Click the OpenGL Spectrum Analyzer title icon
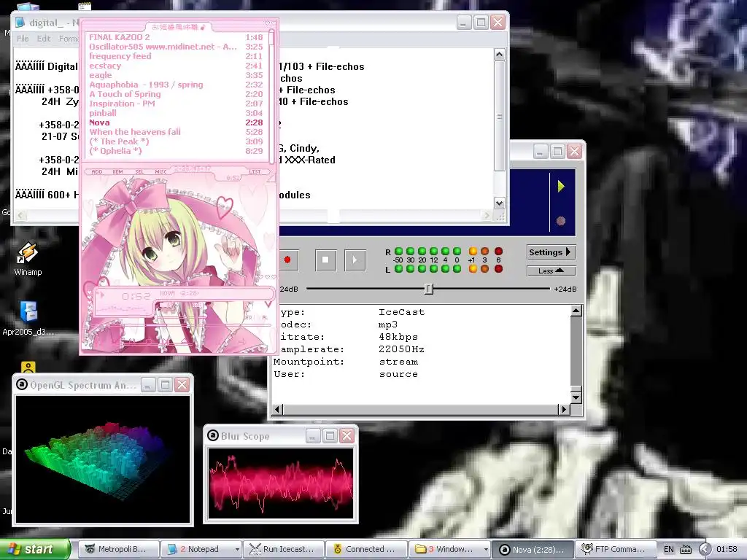 point(22,385)
